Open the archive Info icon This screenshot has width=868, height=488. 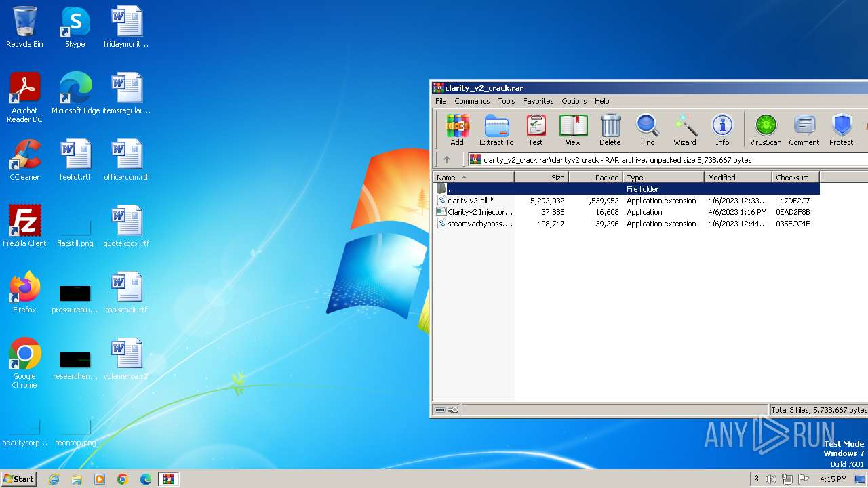coord(722,129)
